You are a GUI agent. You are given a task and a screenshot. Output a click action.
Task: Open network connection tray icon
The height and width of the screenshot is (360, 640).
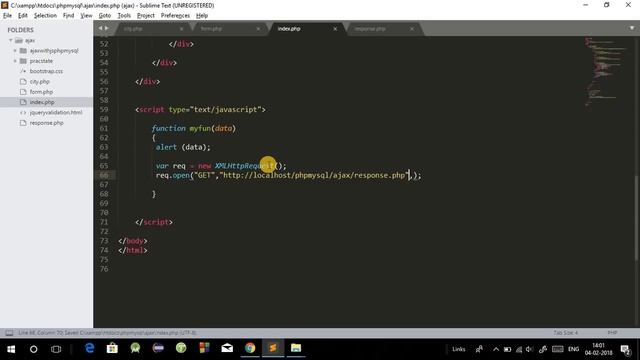click(x=519, y=349)
